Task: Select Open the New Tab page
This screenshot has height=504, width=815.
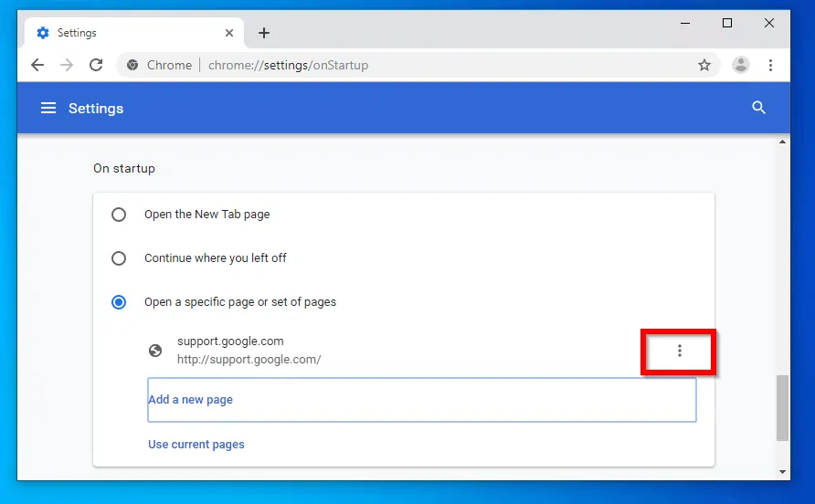Action: (x=119, y=215)
